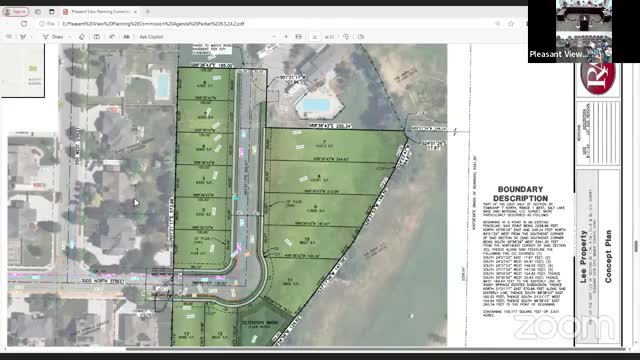Viewport: 640px width, 360px height.
Task: Expand the Draw options dropdown arrow
Action: 69,37
